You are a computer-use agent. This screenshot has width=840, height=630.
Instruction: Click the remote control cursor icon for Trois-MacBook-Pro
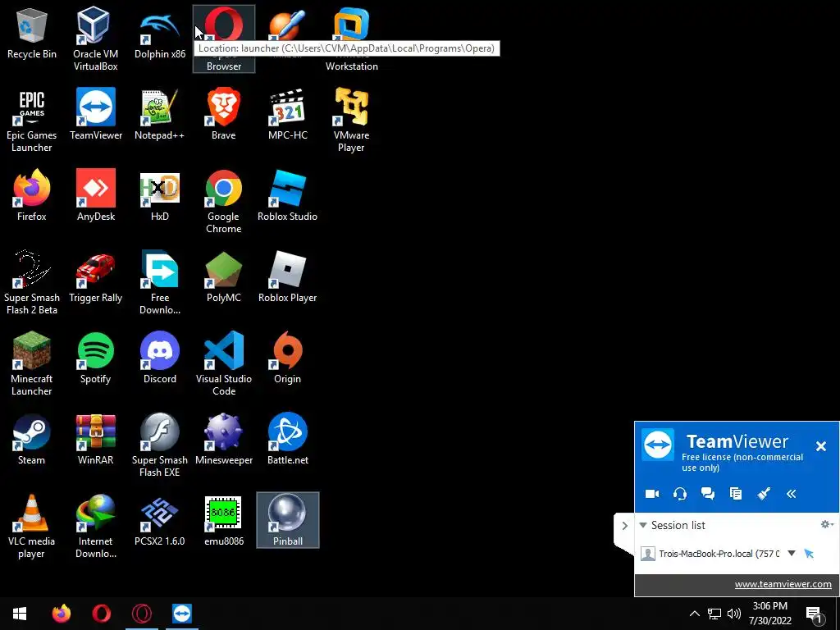click(x=809, y=554)
